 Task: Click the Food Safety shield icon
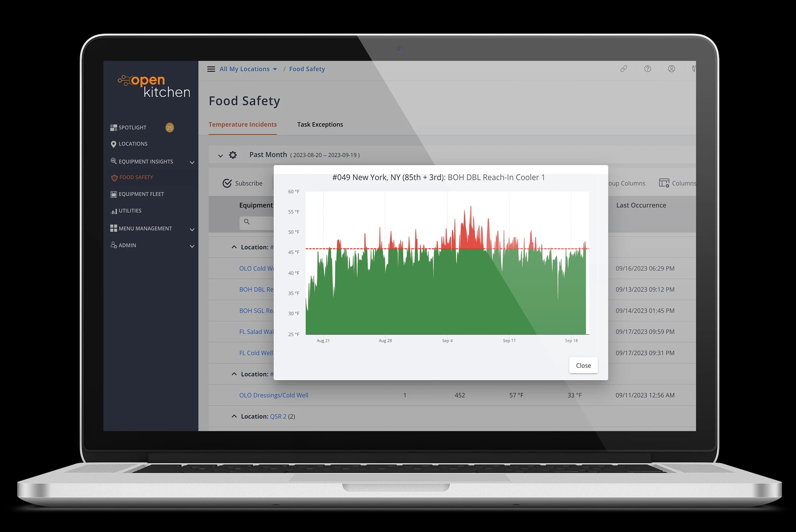click(x=114, y=178)
